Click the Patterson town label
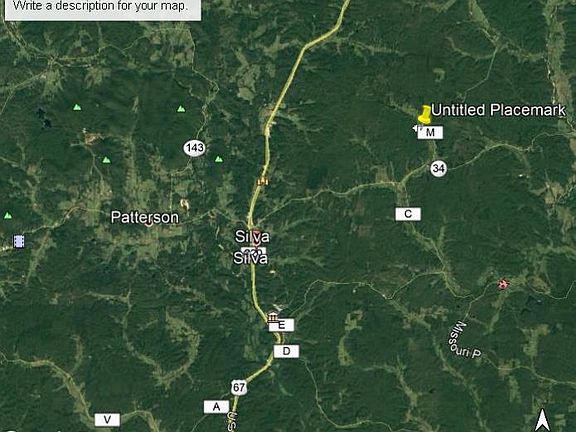The height and width of the screenshot is (432, 576). [x=145, y=217]
